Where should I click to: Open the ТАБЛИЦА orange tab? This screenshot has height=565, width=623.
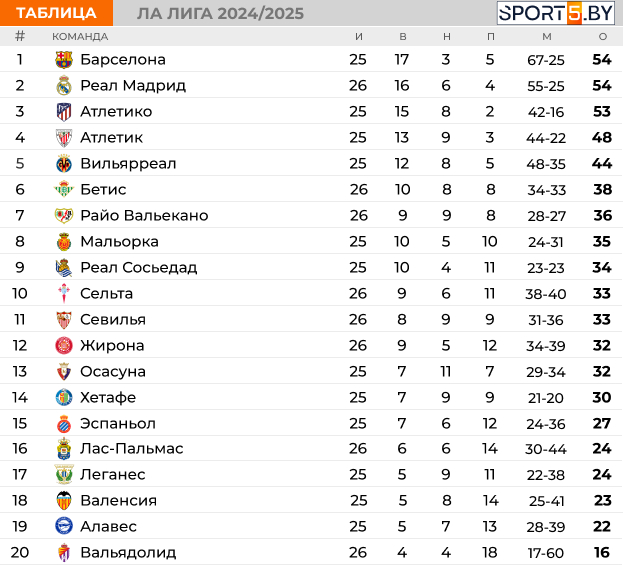pos(56,13)
